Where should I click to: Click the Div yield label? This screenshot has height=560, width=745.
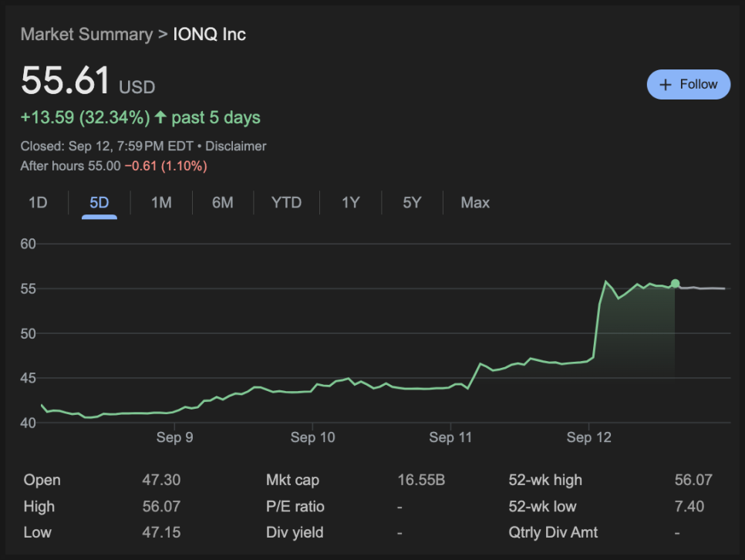[295, 533]
